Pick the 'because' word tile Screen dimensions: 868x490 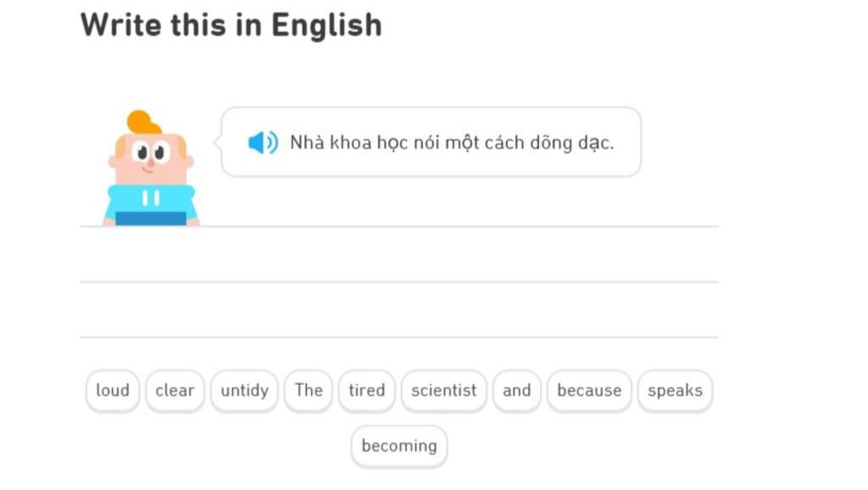click(589, 391)
